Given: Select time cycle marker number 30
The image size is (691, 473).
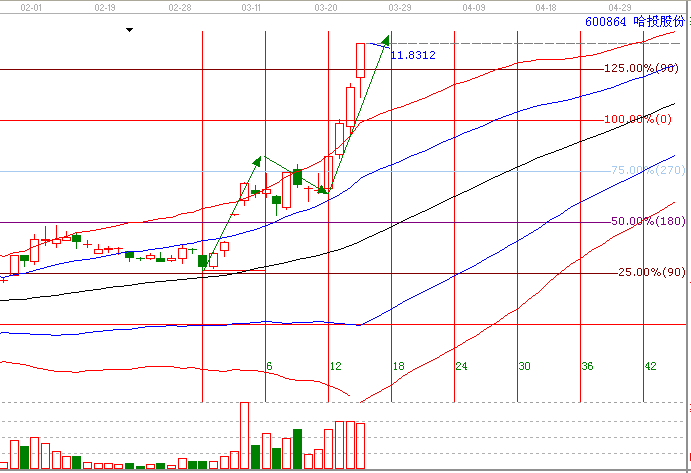Looking at the screenshot, I should point(523,367).
